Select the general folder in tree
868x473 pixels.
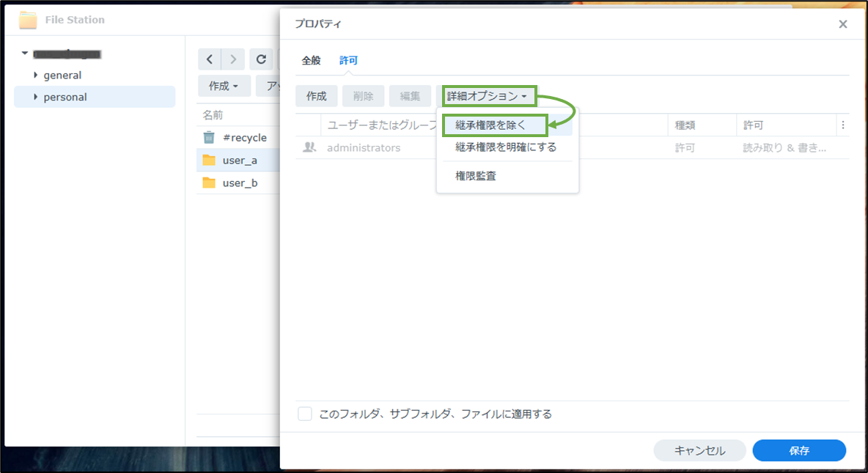click(95, 75)
